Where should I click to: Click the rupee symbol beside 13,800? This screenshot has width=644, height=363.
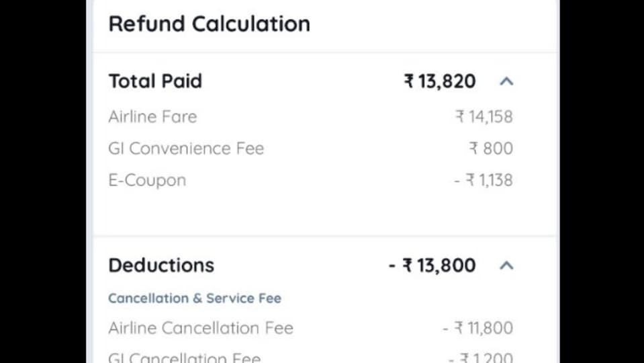coord(408,265)
